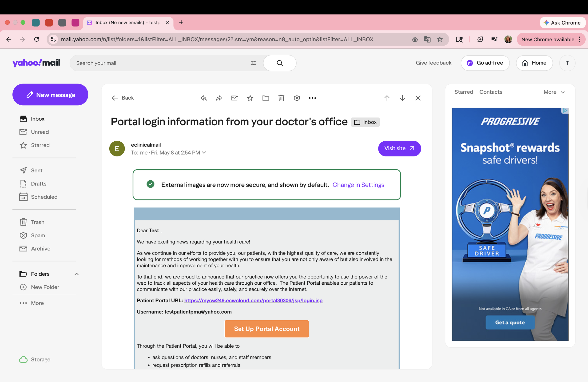This screenshot has height=382, width=588.
Task: Open the Drafts folder
Action: click(33, 184)
